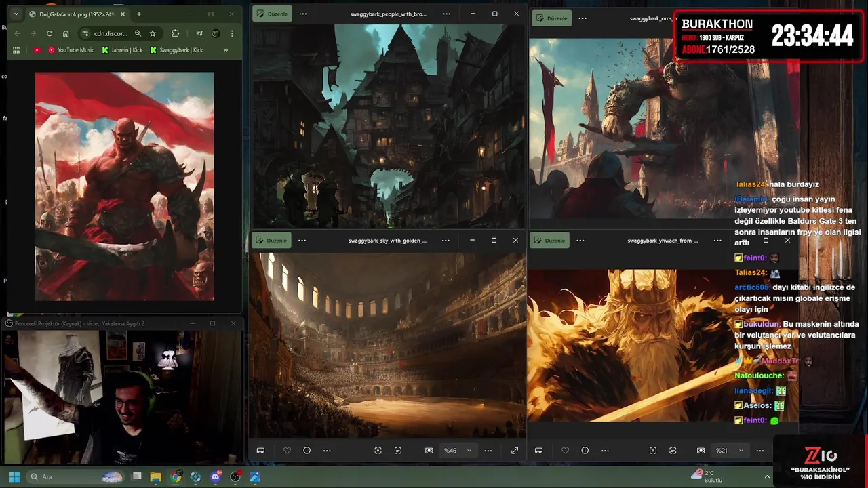Open the Swaggybark | Kick bookmark
Screen dimensions: 868x488
point(176,50)
